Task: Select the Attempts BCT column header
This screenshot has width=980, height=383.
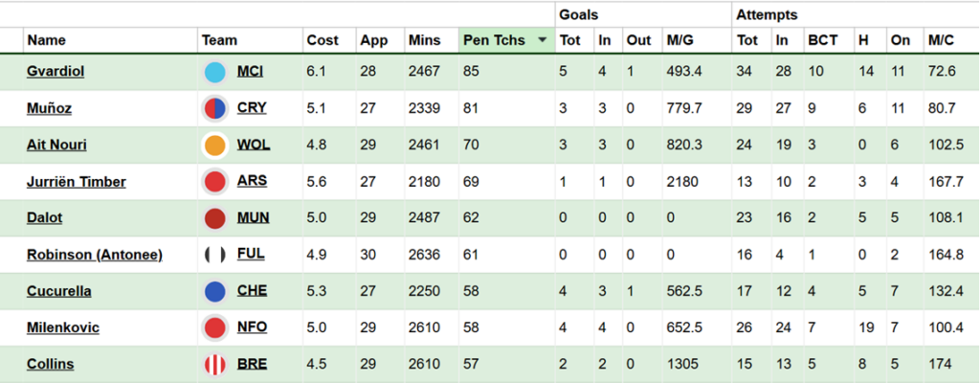Action: pos(822,40)
